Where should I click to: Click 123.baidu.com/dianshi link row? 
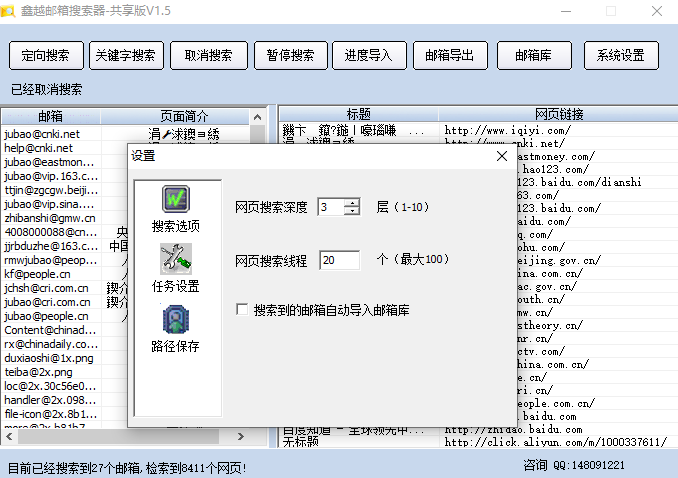579,182
